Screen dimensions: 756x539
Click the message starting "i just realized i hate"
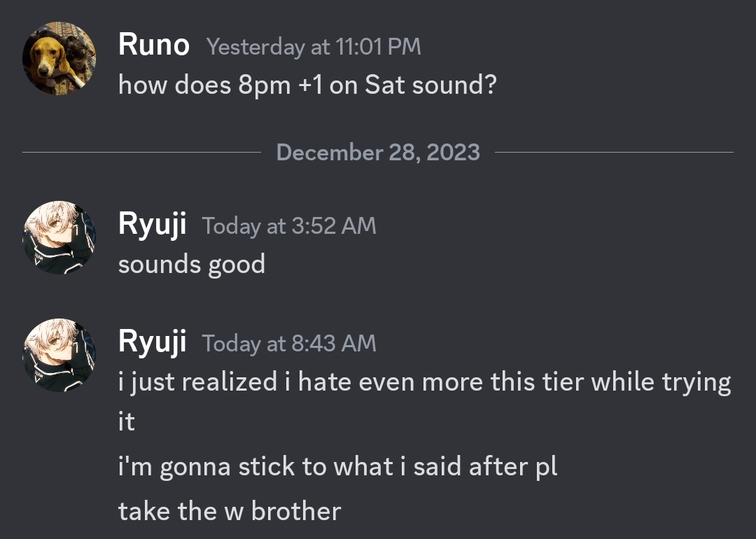tap(424, 382)
